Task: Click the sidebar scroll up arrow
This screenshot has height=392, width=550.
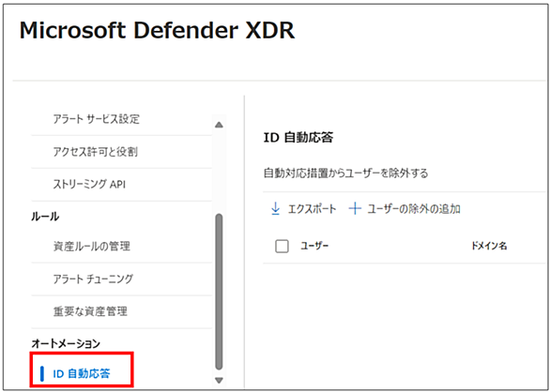Action: pos(219,125)
